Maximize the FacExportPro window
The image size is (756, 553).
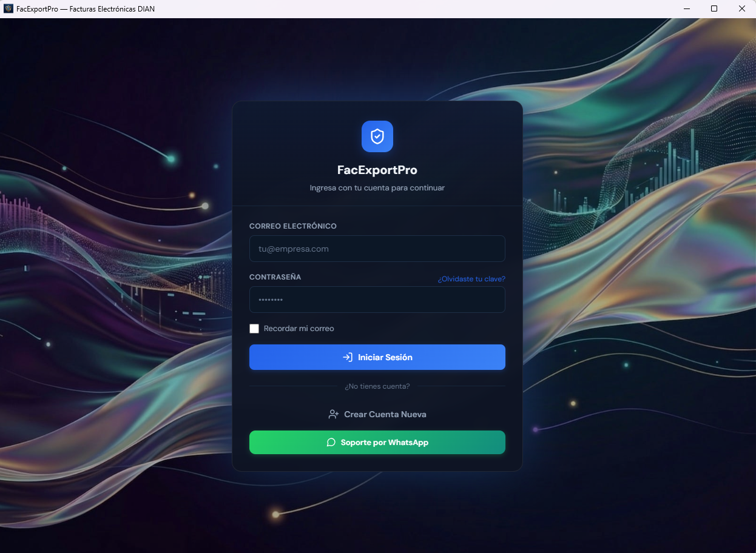pyautogui.click(x=714, y=8)
